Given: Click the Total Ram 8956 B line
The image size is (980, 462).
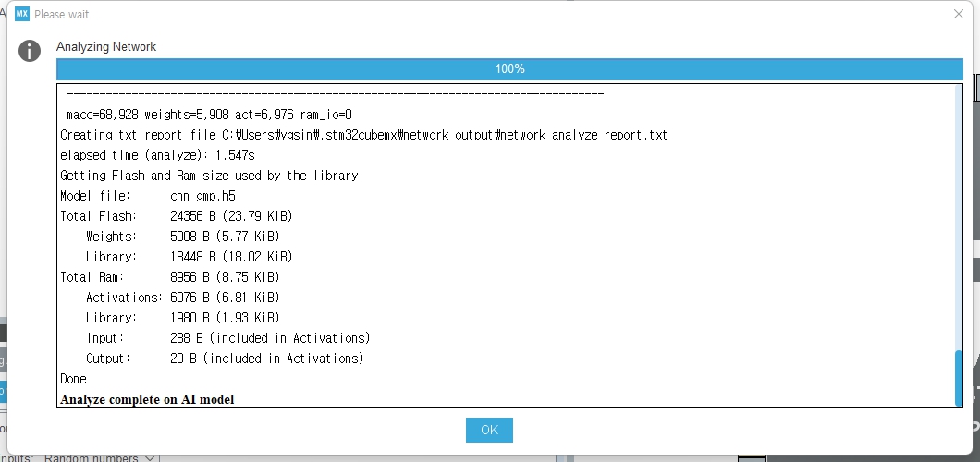Looking at the screenshot, I should click(170, 276).
